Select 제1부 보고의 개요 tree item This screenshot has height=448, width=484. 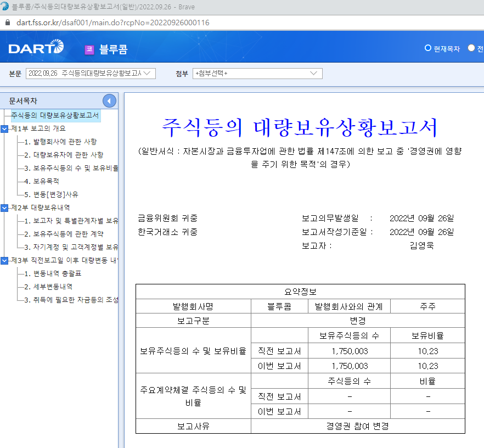pyautogui.click(x=38, y=128)
